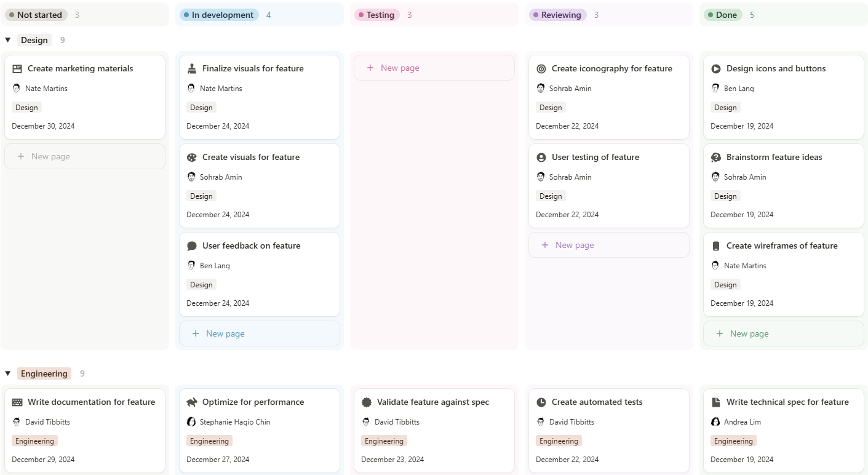
Task: Add New page under Not started in Design
Action: coord(85,156)
